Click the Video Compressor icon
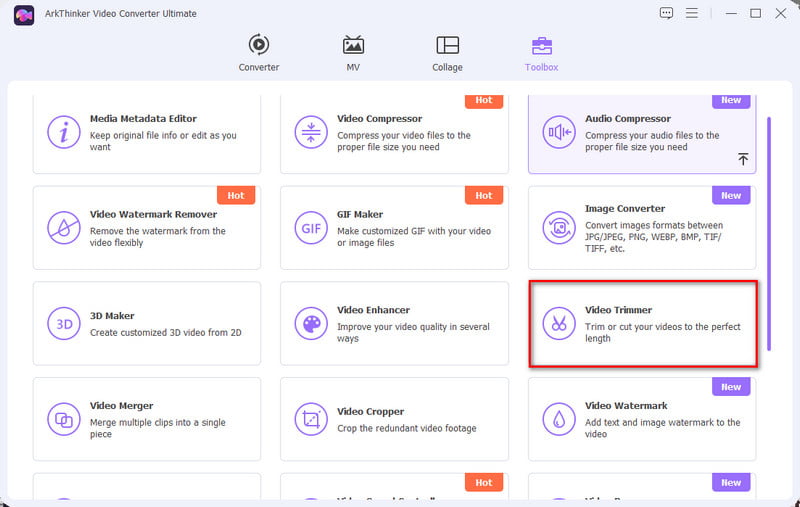800x507 pixels. point(311,132)
